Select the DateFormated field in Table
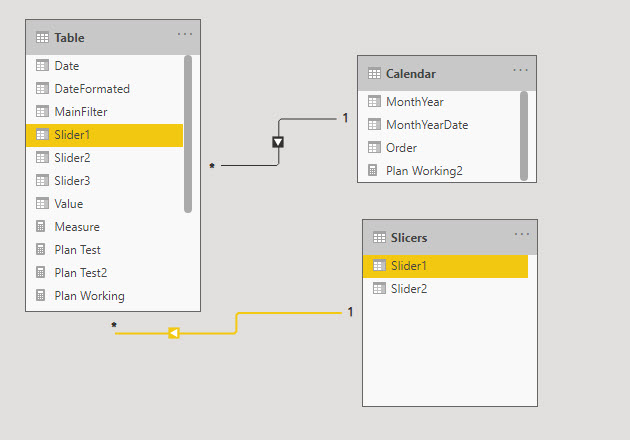 click(104, 88)
